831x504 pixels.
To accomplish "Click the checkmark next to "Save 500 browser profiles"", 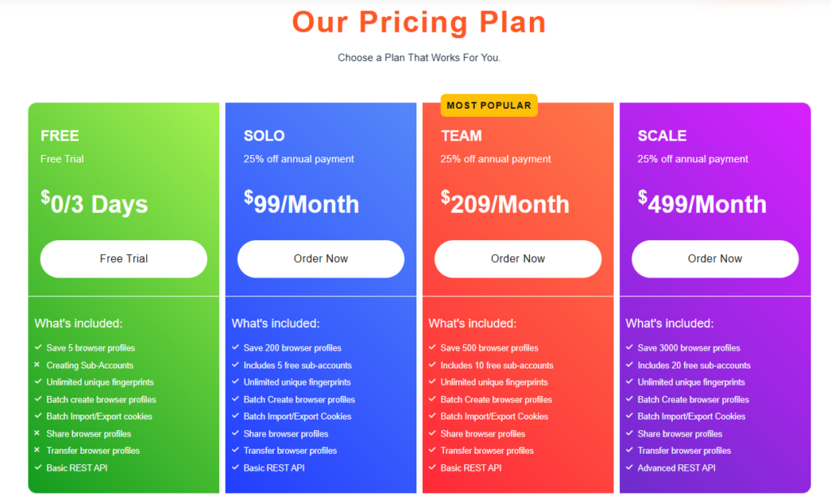I will 432,347.
